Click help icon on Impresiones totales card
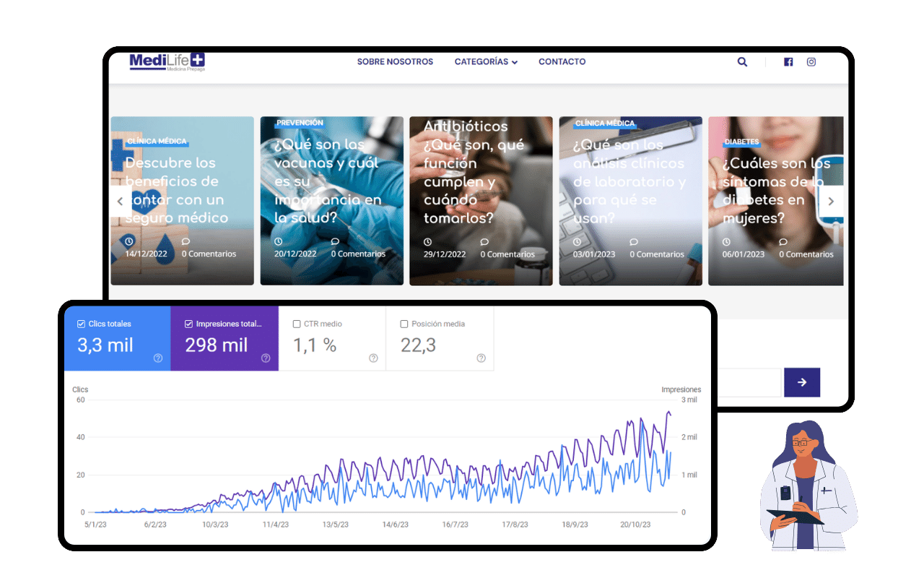This screenshot has width=924, height=578. point(266,358)
